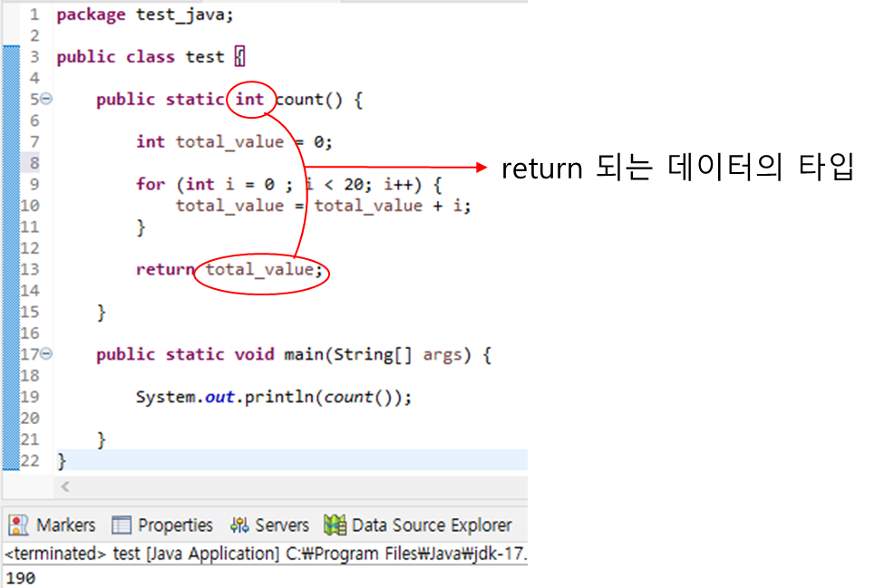Click the for loop header line
Screen dimensions: 875x588
288,185
